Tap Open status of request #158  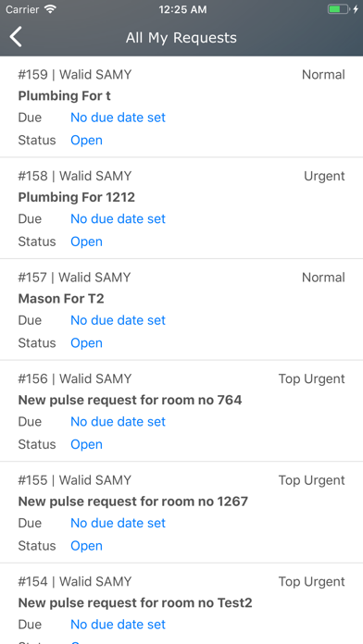tap(86, 241)
